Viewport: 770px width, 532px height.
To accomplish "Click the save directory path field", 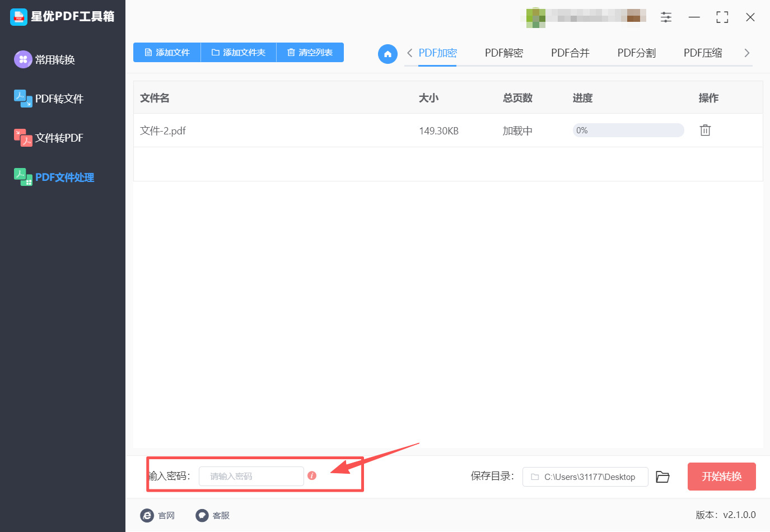I will tap(585, 477).
